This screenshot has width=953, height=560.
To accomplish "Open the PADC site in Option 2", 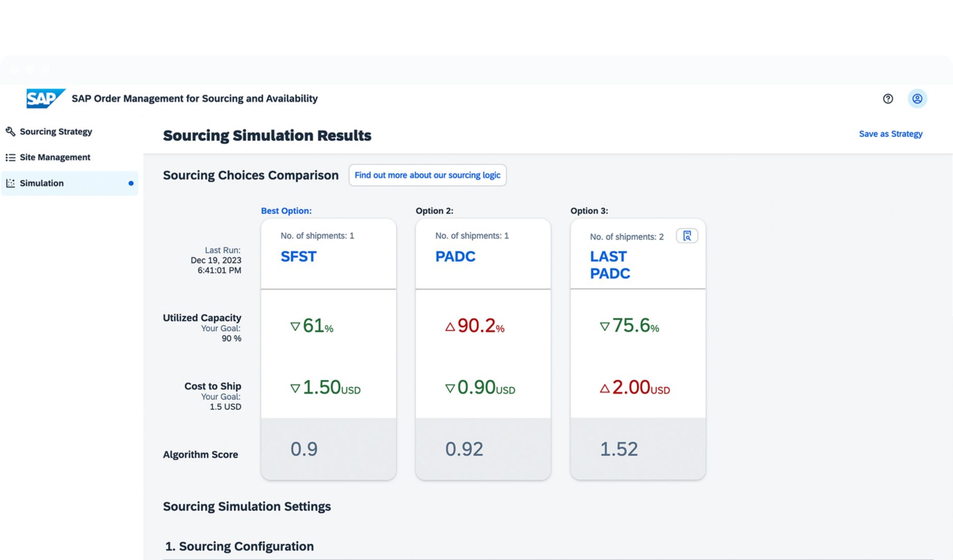I will tap(455, 257).
